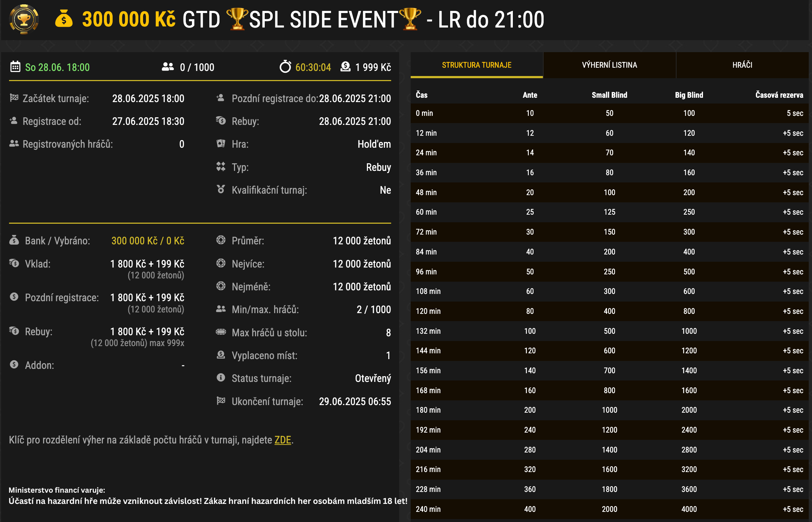Click the players icon next to 0 / 1000 counter
This screenshot has height=522, width=812.
coord(167,67)
